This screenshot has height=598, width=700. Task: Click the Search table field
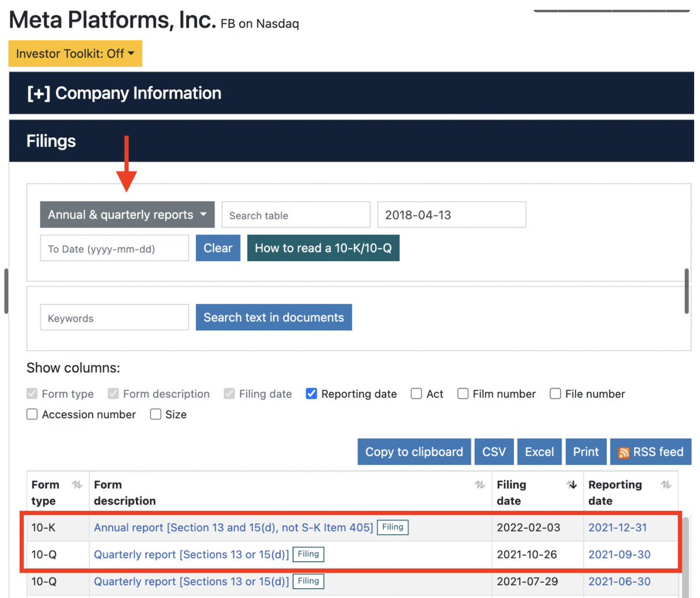(296, 215)
